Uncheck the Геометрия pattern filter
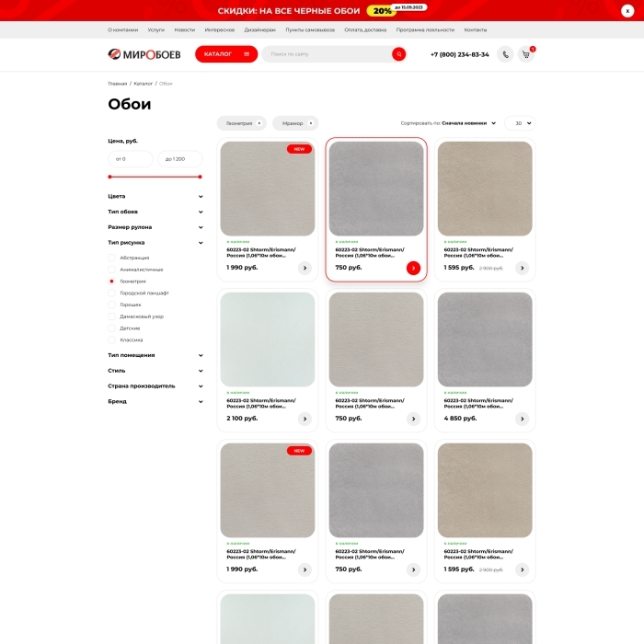Viewport: 644px width, 644px height. click(x=111, y=282)
